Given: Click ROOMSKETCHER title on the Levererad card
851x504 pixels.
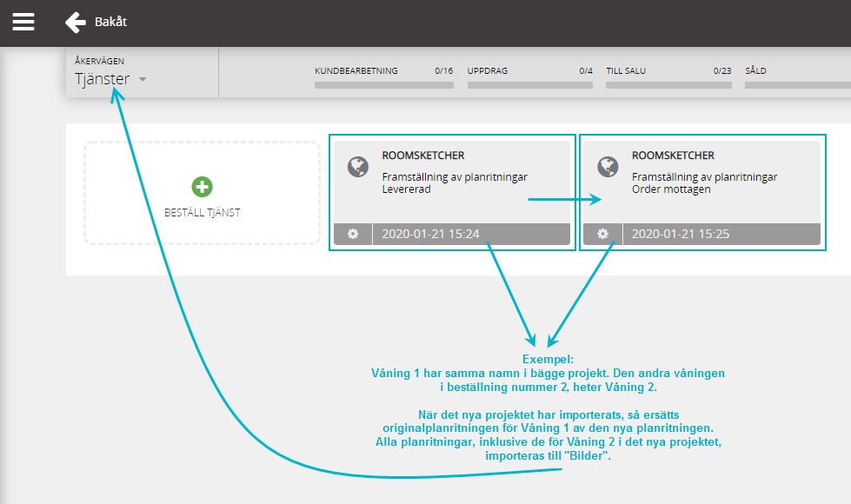Looking at the screenshot, I should click(423, 156).
